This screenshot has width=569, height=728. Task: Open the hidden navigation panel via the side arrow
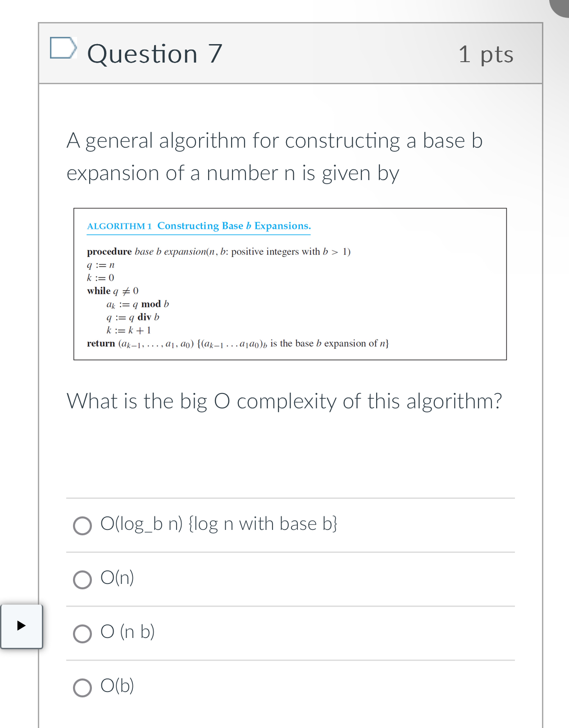click(x=21, y=626)
